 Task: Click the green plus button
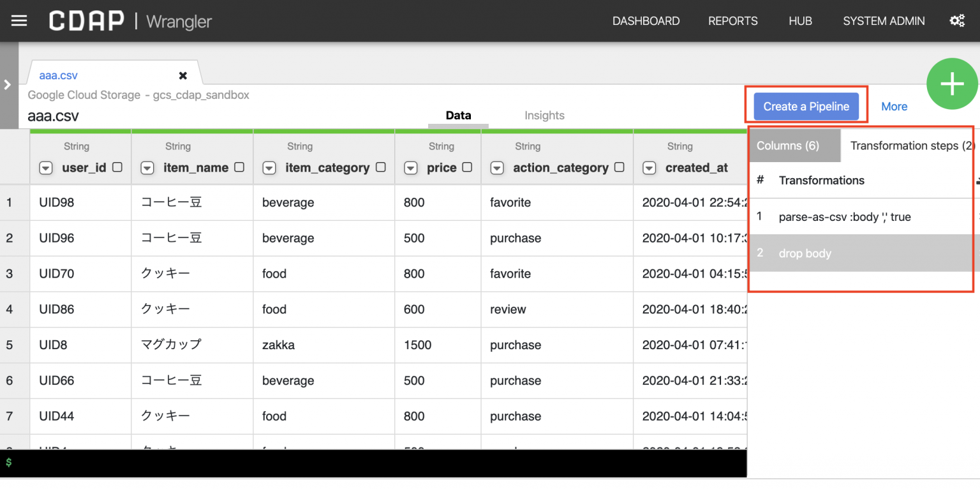point(951,84)
